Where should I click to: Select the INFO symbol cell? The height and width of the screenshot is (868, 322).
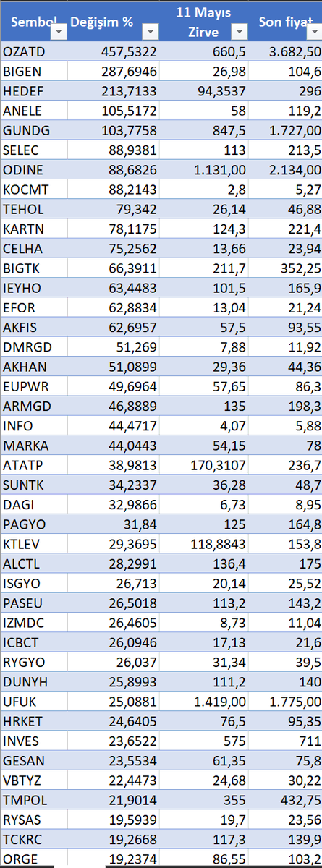tap(34, 426)
